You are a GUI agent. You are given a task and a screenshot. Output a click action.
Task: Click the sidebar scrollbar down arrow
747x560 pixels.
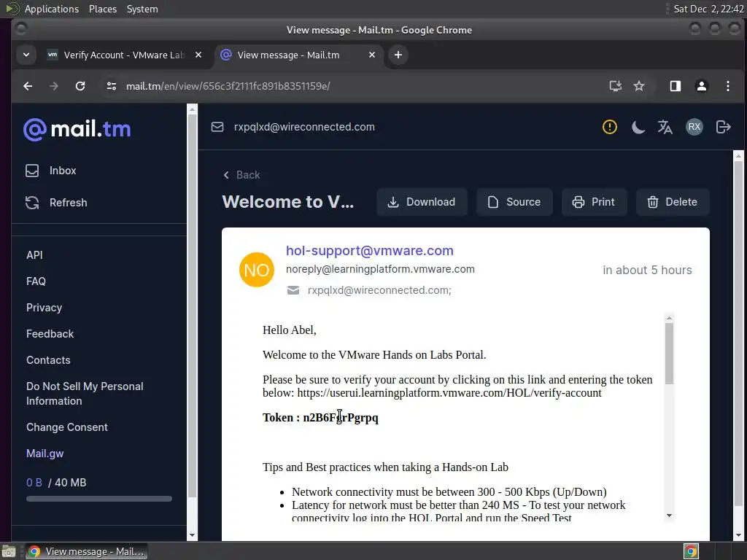point(192,535)
